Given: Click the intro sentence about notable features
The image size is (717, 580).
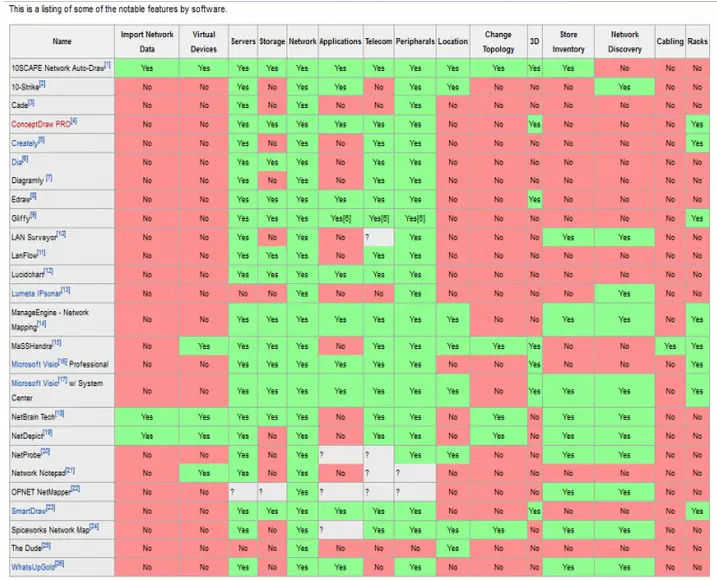Looking at the screenshot, I should point(118,9).
